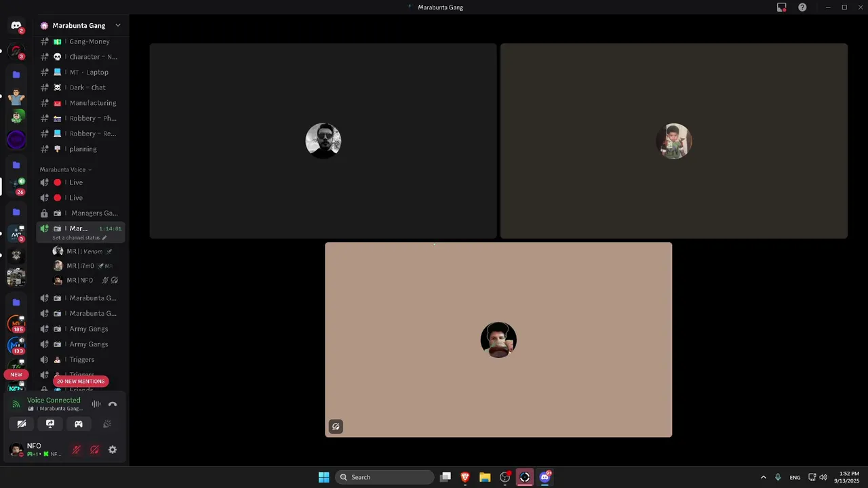The image size is (868, 488).
Task: Show hidden system tray icons chevron
Action: coord(763,477)
